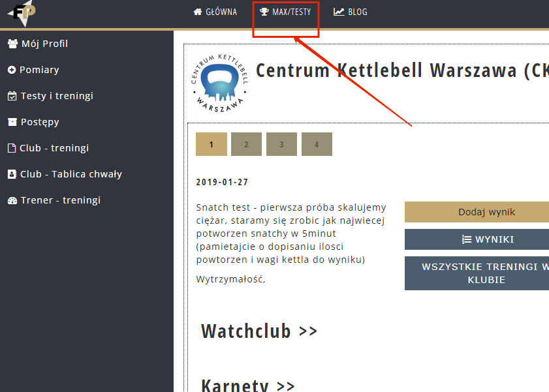
Task: Expand the Karnety >> section
Action: [x=248, y=384]
